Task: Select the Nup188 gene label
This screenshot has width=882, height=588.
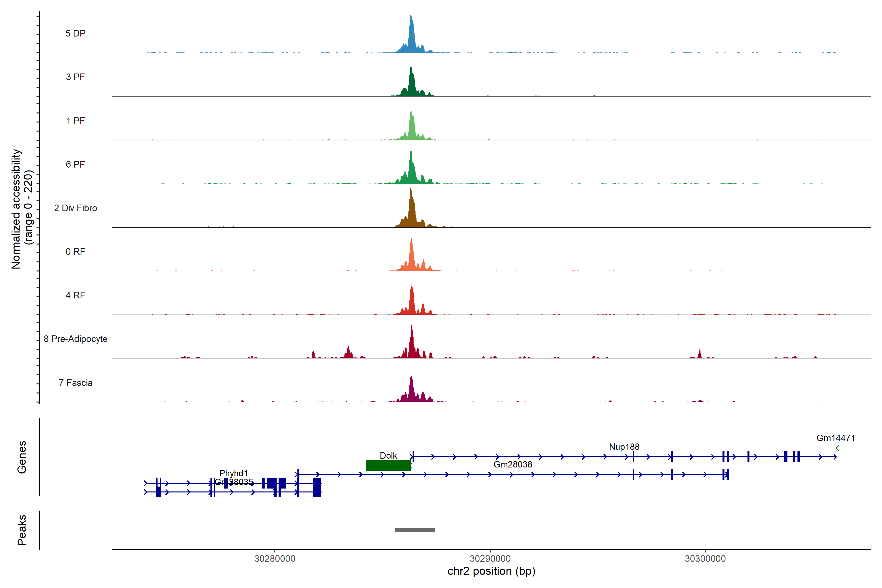Action: (624, 447)
